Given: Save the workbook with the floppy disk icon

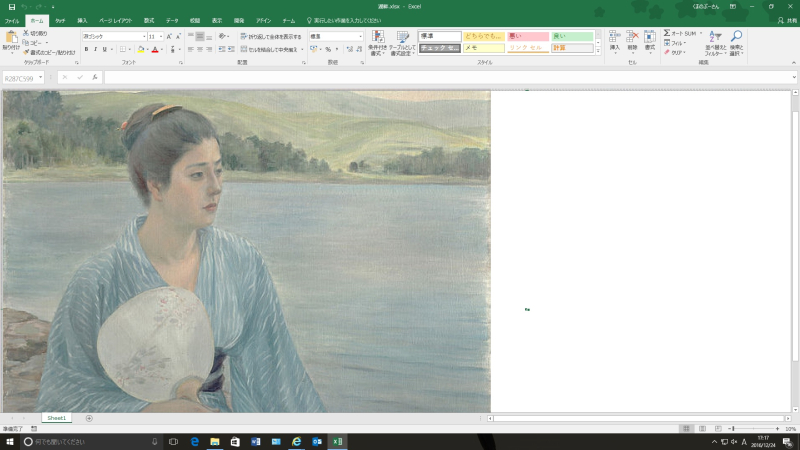Looking at the screenshot, I should pyautogui.click(x=11, y=7).
